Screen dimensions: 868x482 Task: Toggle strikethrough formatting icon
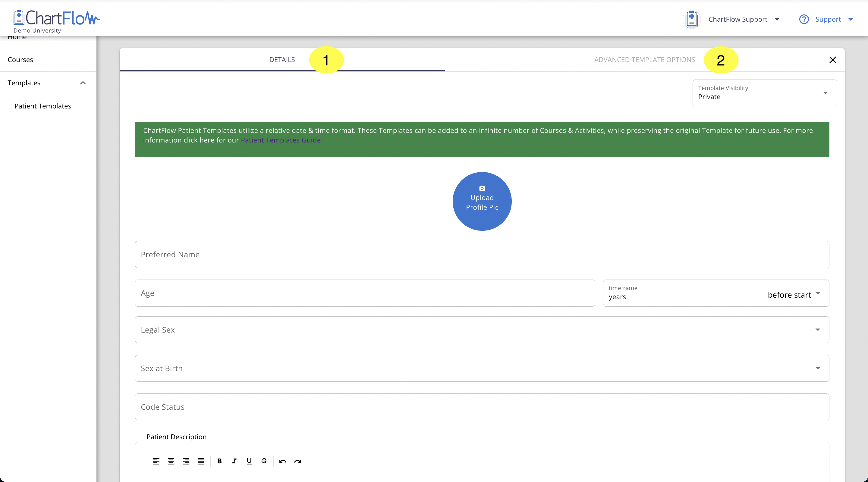[264, 461]
